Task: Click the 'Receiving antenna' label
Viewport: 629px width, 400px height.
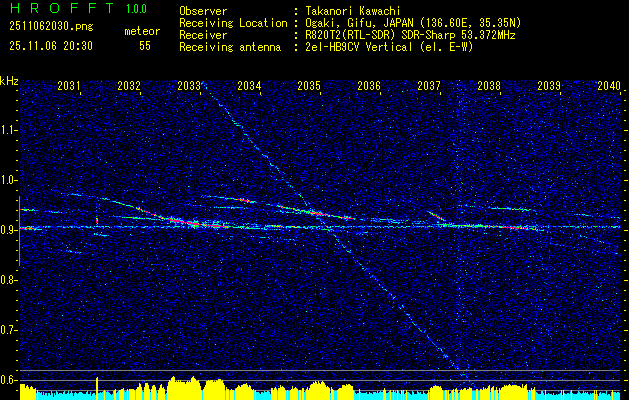Action: coord(230,47)
